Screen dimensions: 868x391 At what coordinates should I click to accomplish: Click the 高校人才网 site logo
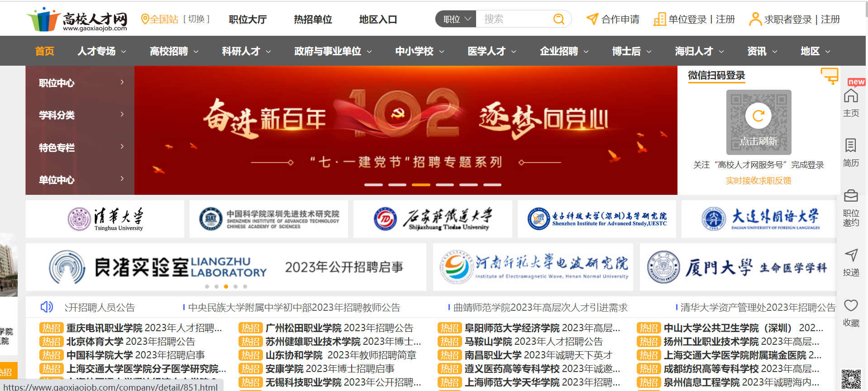[x=77, y=19]
